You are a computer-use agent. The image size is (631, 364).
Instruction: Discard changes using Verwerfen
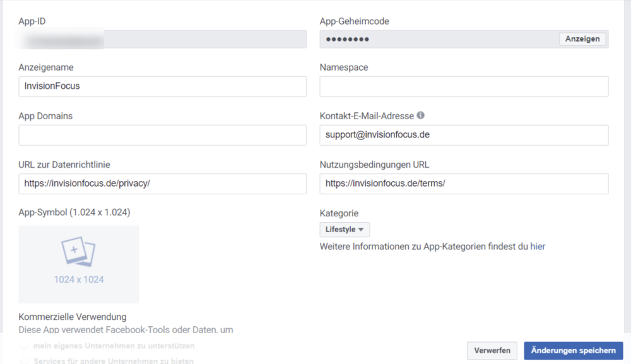click(492, 351)
